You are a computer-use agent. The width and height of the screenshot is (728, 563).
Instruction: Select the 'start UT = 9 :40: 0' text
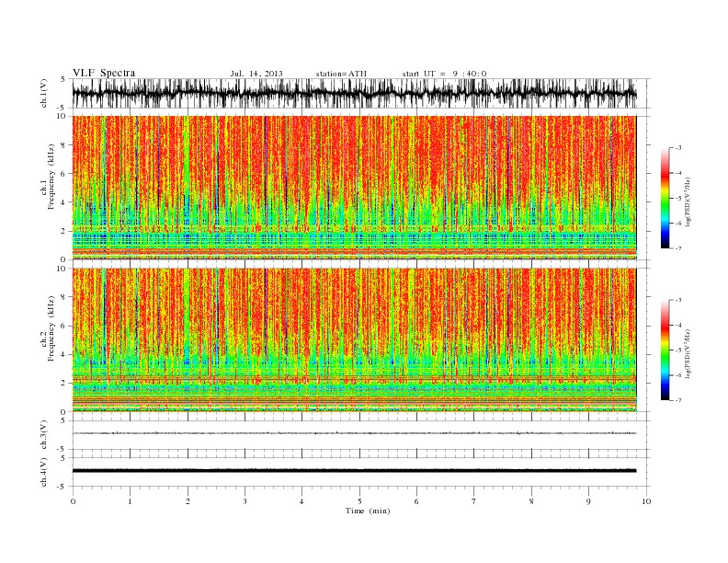point(444,74)
